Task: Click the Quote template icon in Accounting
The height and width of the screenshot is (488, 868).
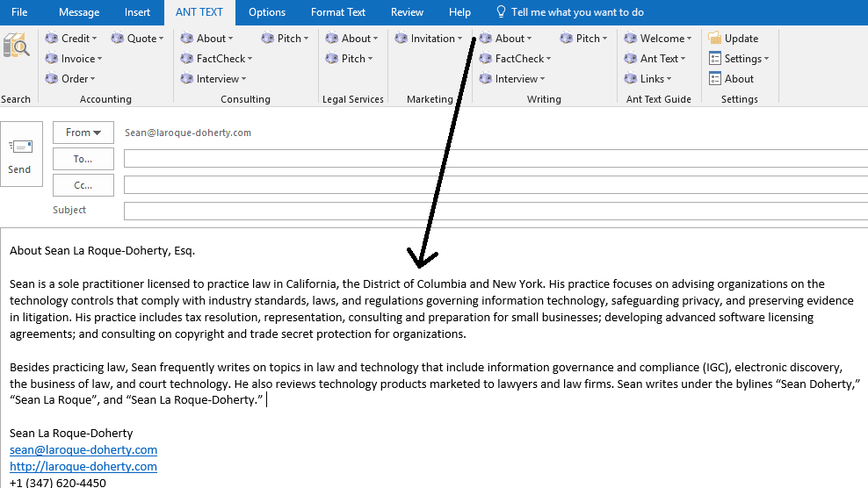Action: [x=117, y=38]
